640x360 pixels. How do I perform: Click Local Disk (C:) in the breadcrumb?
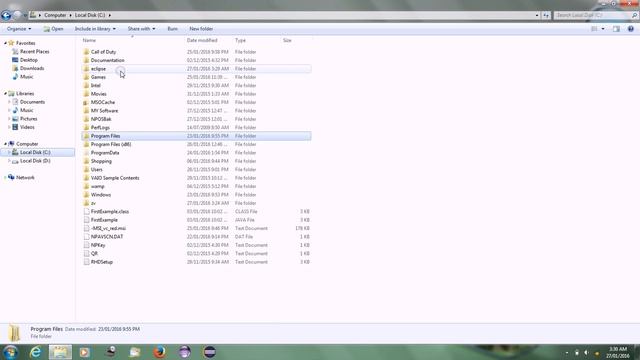pyautogui.click(x=90, y=15)
